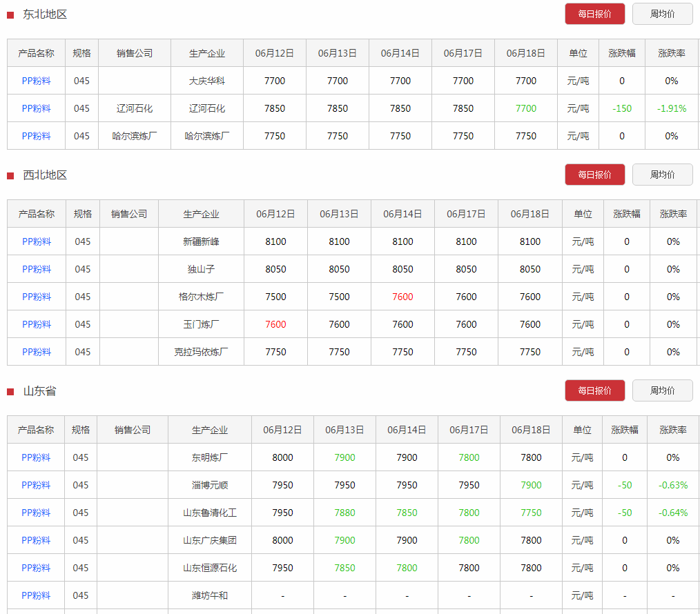The image size is (700, 614).
Task: Open PP粉料 link in 山东恒源石化 row
Action: [36, 568]
